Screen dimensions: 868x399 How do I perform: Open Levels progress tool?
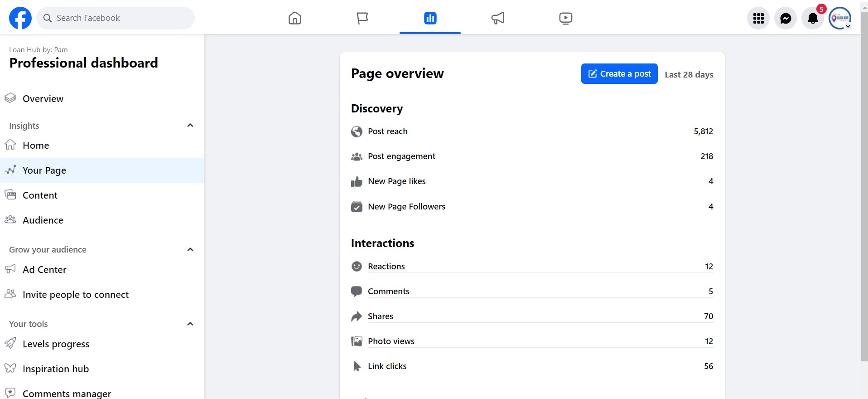tap(56, 344)
